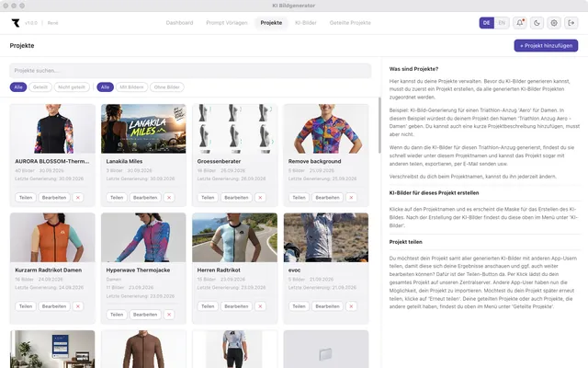588x368 pixels.
Task: Click the 'Lanakila Miles' project title
Action: click(x=124, y=162)
